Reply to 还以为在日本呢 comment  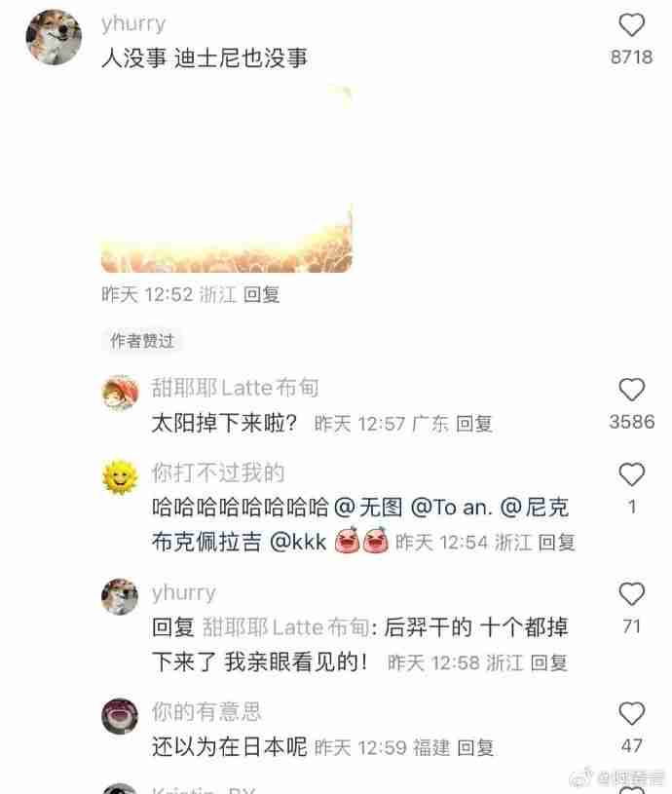click(475, 747)
